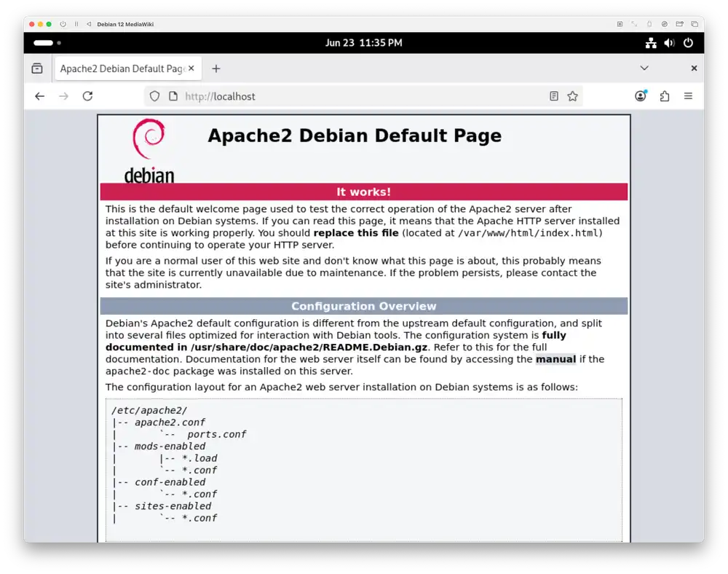The image size is (728, 574).
Task: Open the hamburger application menu
Action: tap(688, 96)
